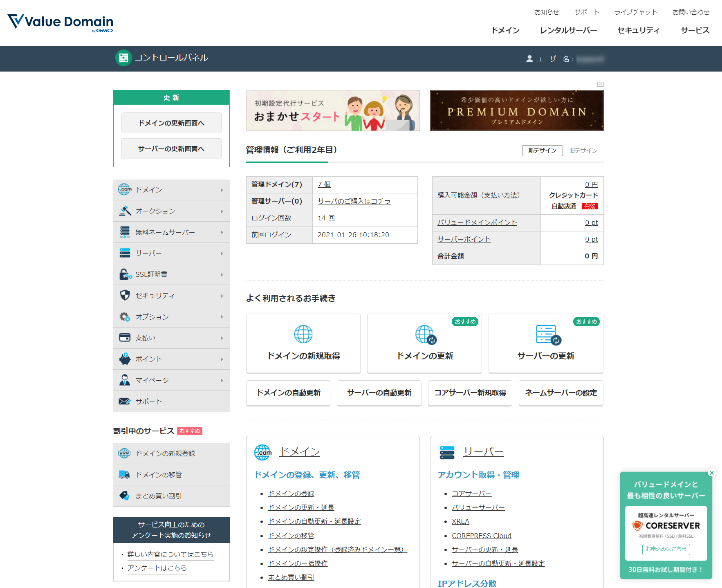Viewport: 722px width, 588px height.
Task: Click the ポイント piggy bank icon
Action: [125, 359]
